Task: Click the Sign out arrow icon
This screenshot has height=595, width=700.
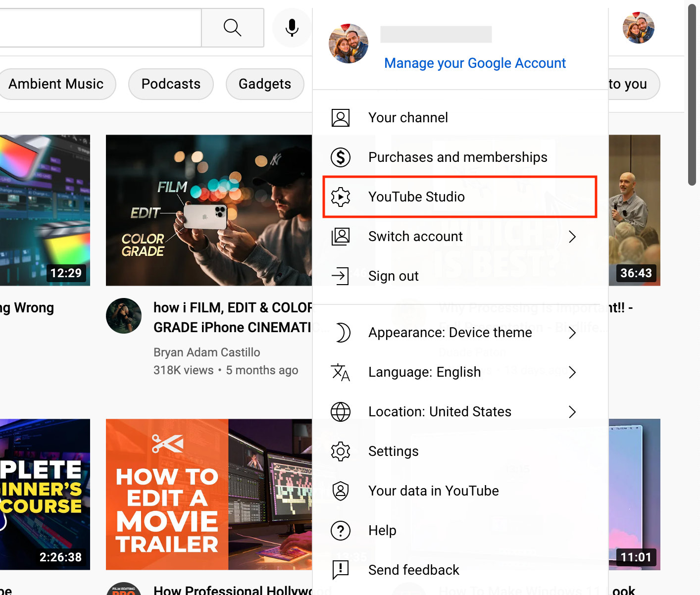Action: pyautogui.click(x=341, y=276)
